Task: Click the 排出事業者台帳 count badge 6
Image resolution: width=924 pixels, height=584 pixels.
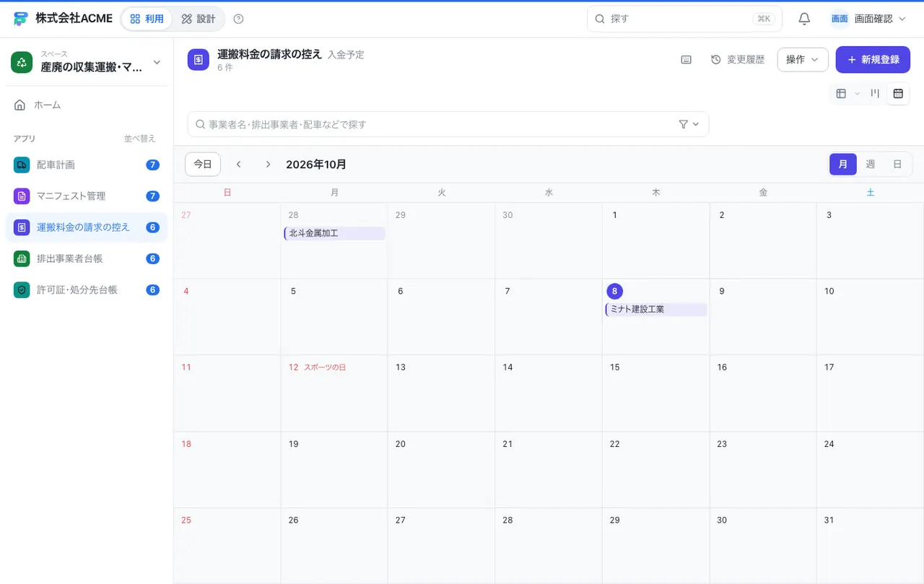Action: click(x=152, y=258)
